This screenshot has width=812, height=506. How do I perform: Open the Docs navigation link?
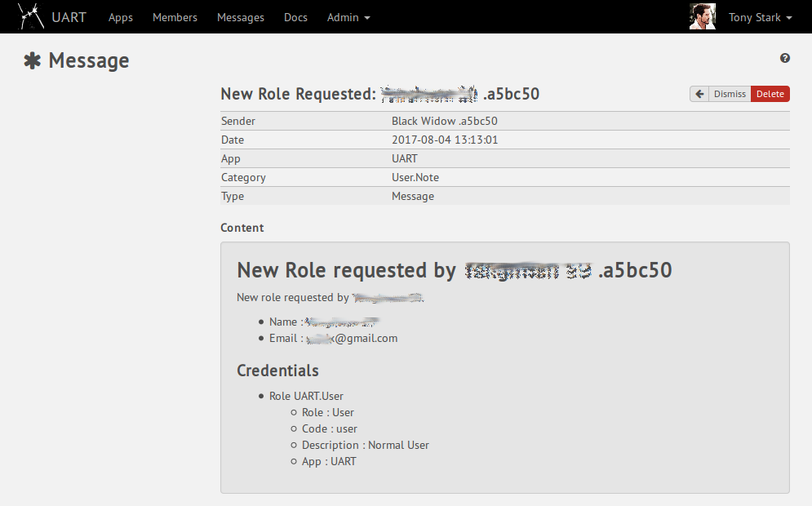point(295,17)
